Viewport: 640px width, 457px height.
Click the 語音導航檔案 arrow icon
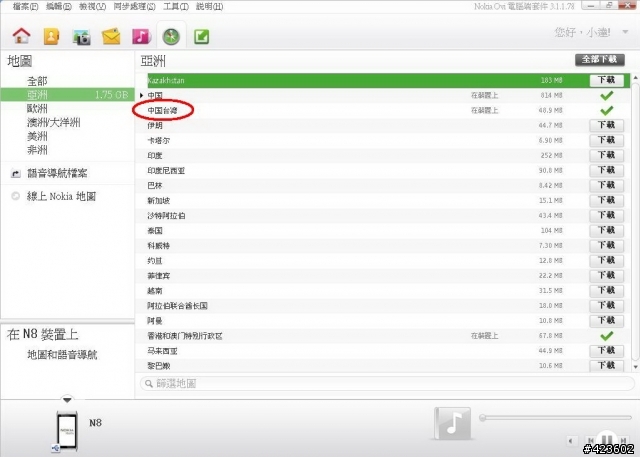[x=16, y=174]
